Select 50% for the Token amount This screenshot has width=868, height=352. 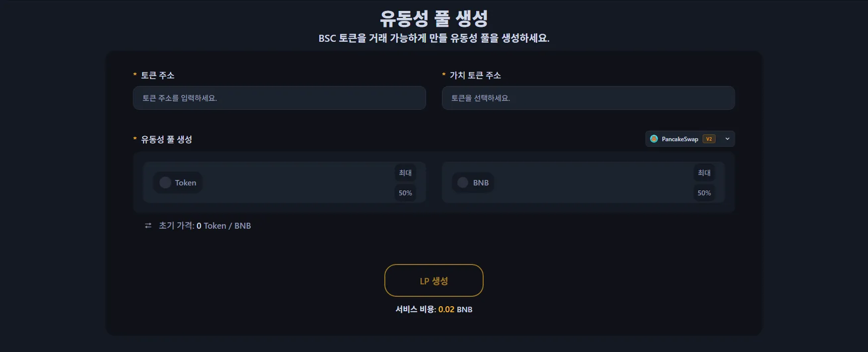click(x=405, y=192)
